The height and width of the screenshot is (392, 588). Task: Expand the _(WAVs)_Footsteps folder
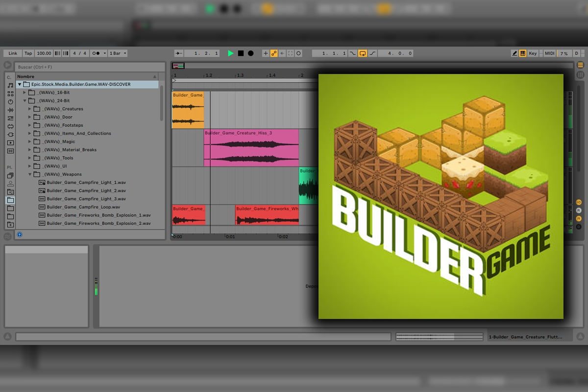click(x=29, y=125)
